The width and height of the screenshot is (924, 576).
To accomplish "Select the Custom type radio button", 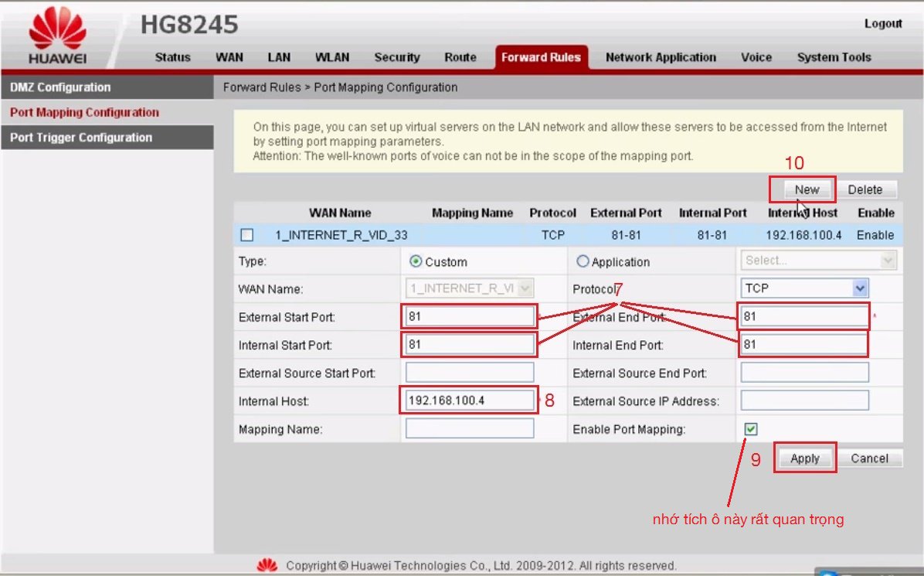I will tap(416, 261).
